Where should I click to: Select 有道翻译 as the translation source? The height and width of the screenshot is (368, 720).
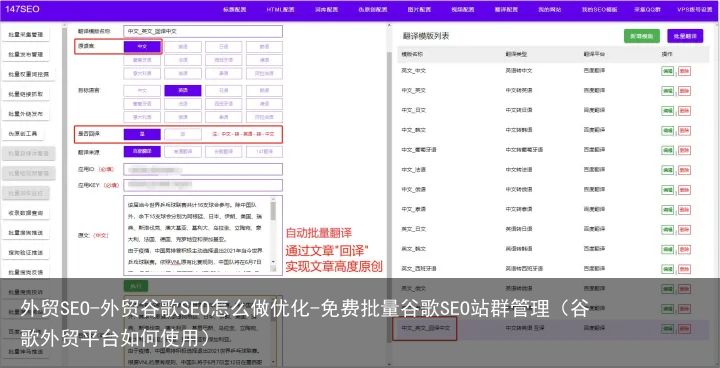[x=183, y=152]
